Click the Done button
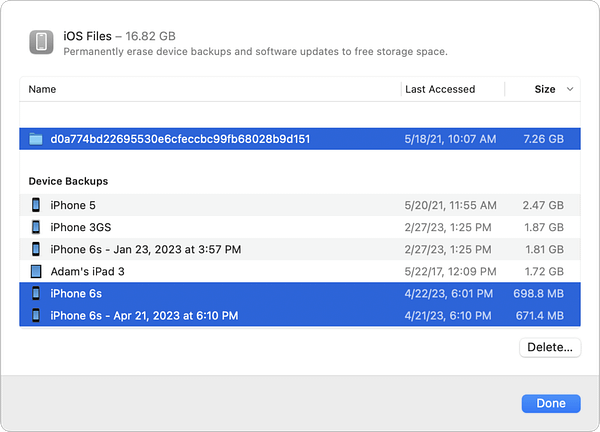Screen dimensions: 600x432 [550, 403]
